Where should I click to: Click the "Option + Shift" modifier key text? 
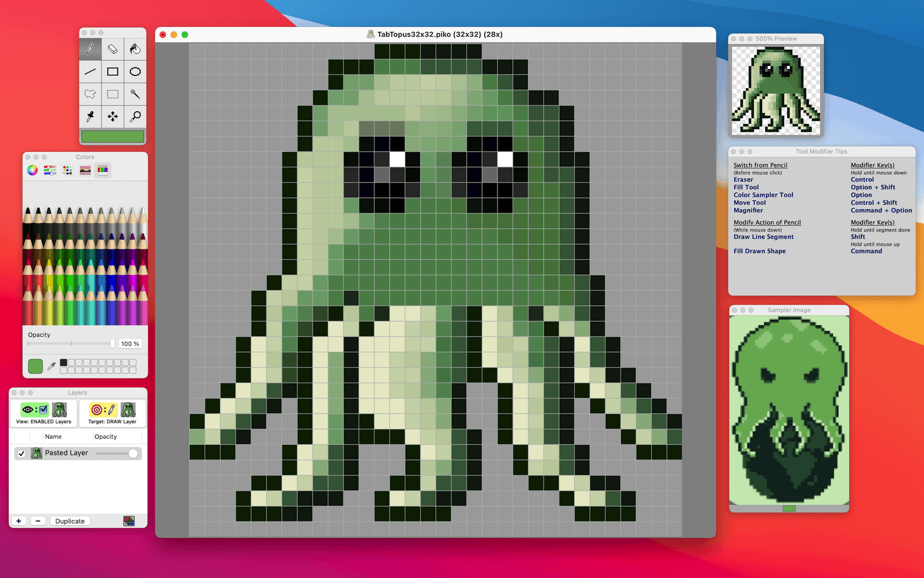(x=873, y=187)
